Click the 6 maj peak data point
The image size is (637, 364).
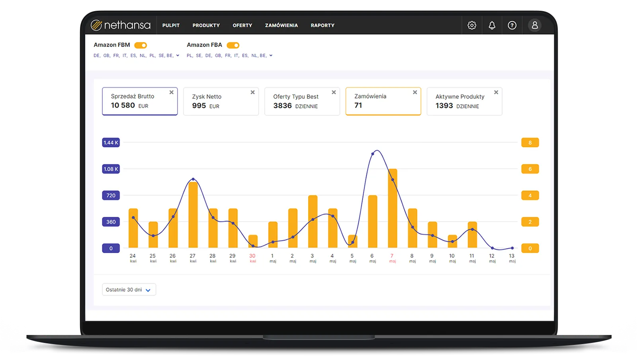[373, 154]
